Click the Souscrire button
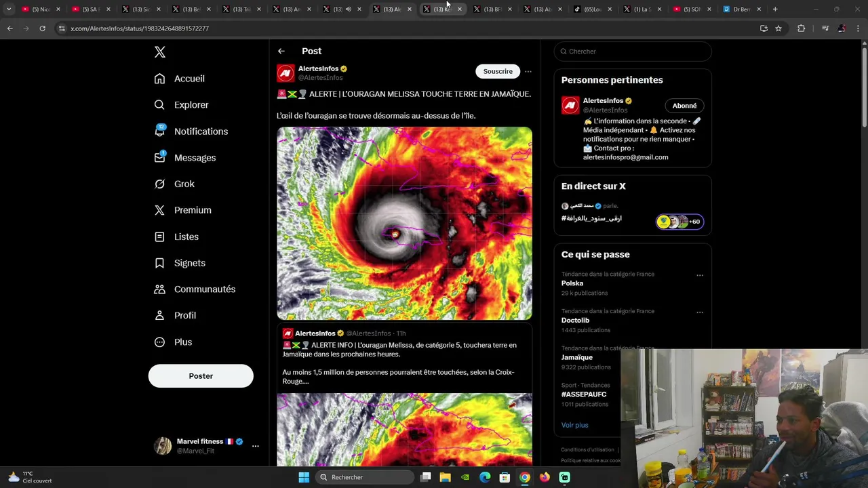The height and width of the screenshot is (488, 868). click(498, 71)
